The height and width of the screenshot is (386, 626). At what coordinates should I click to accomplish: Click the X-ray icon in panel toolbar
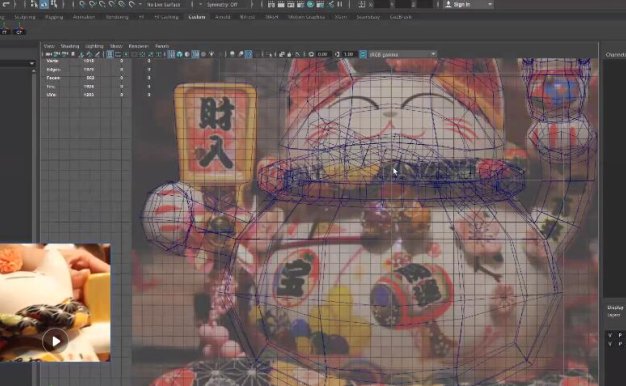click(281, 54)
